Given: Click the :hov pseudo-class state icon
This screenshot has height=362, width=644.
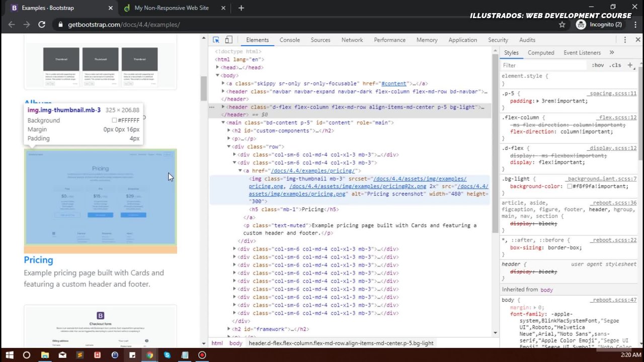Looking at the screenshot, I should (x=598, y=65).
